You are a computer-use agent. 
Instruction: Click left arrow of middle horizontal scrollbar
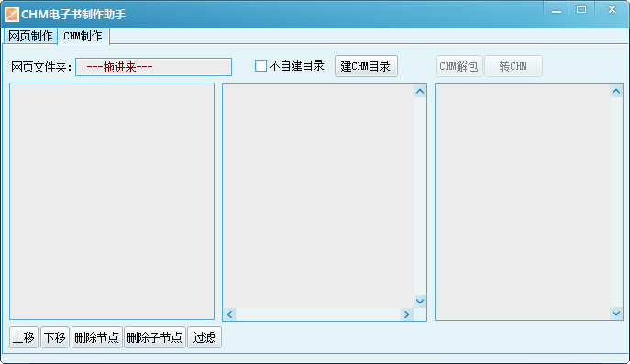click(x=230, y=314)
